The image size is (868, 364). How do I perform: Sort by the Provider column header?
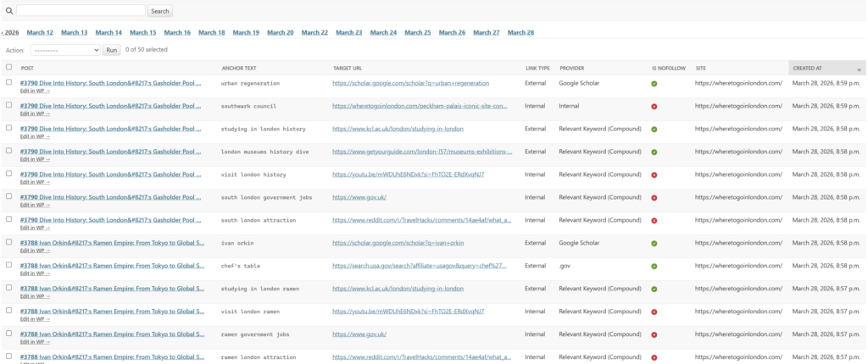click(x=572, y=69)
